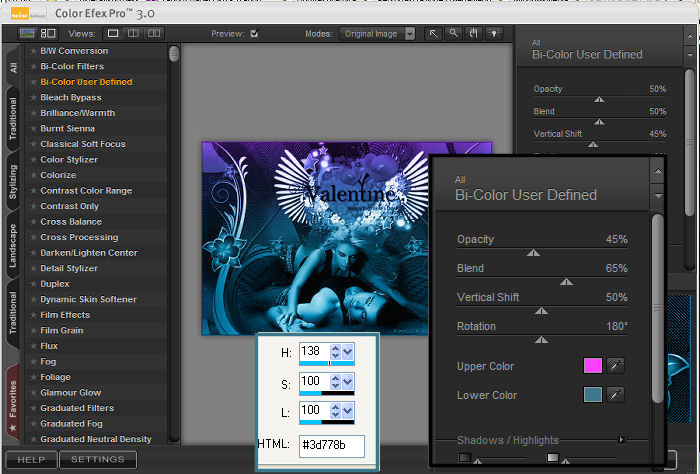Switch to side-by-side preview view

coord(154,33)
